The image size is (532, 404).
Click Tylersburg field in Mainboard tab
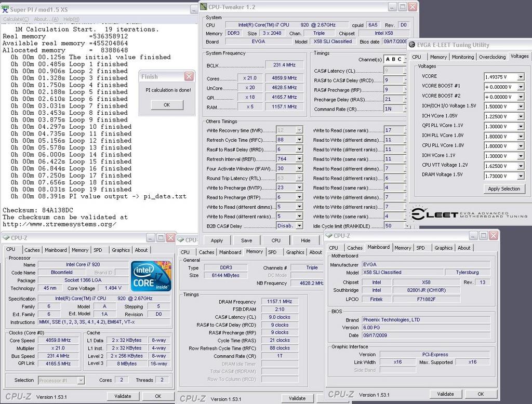(467, 273)
